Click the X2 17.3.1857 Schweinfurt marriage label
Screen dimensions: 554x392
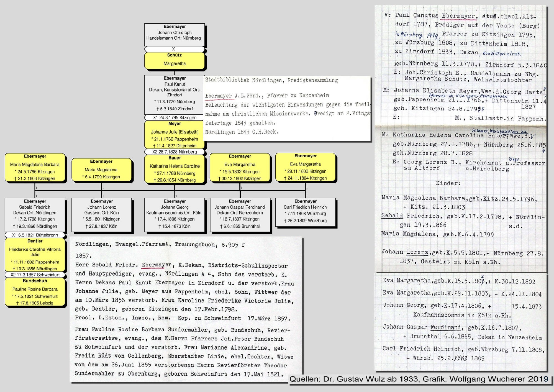click(35, 275)
